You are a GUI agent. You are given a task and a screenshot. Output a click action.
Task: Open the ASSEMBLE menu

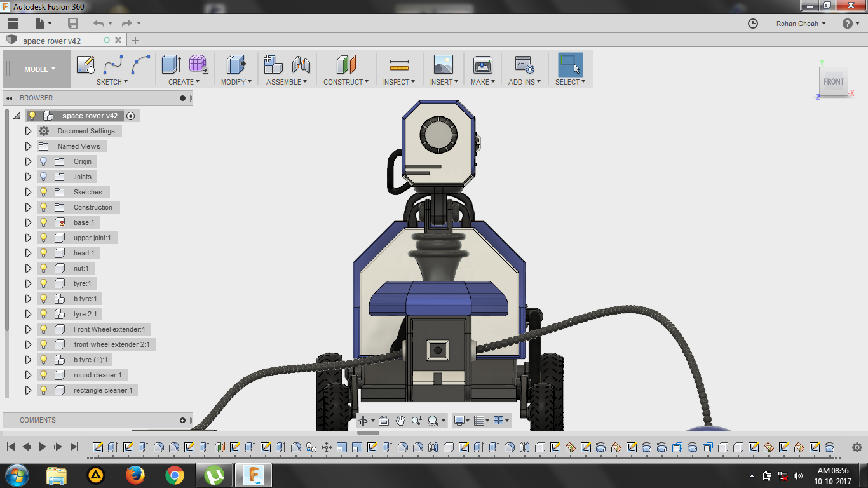click(287, 82)
